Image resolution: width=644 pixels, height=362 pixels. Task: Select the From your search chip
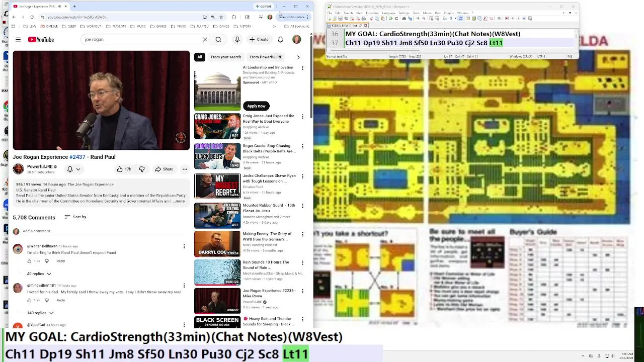click(x=226, y=57)
